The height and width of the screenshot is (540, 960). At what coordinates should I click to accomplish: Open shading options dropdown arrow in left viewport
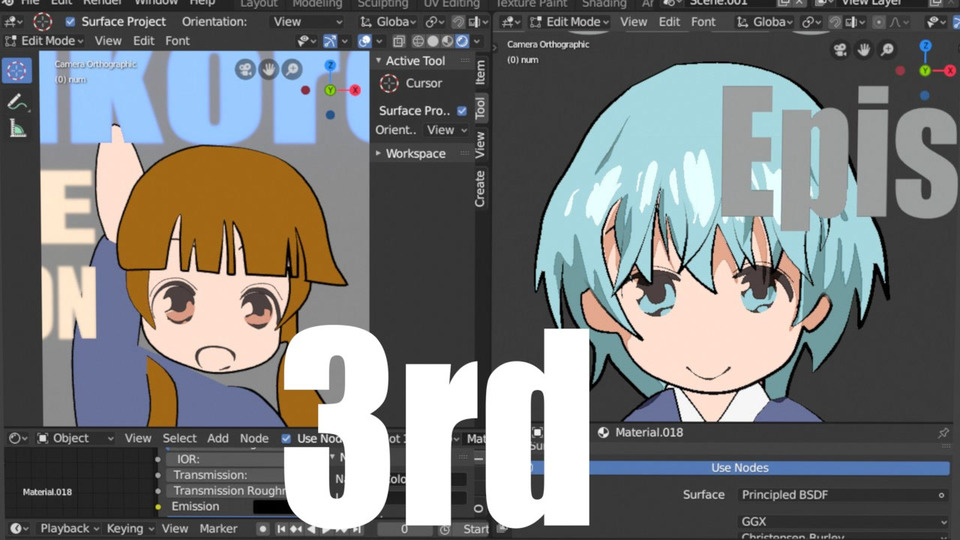[477, 41]
